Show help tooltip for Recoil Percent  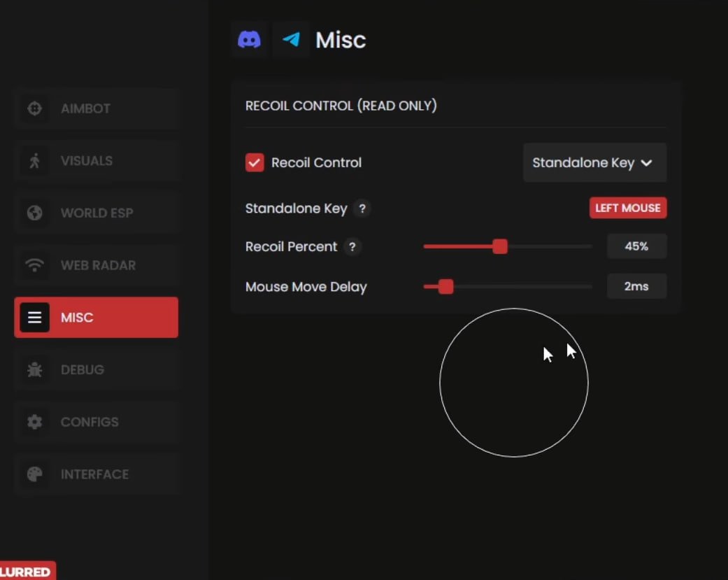pyautogui.click(x=352, y=247)
